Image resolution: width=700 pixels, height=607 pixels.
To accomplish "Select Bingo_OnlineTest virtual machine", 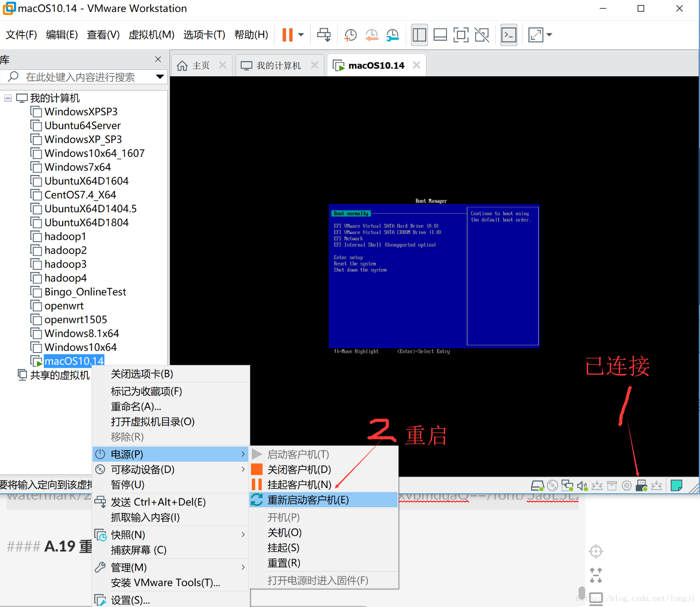I will coord(85,292).
